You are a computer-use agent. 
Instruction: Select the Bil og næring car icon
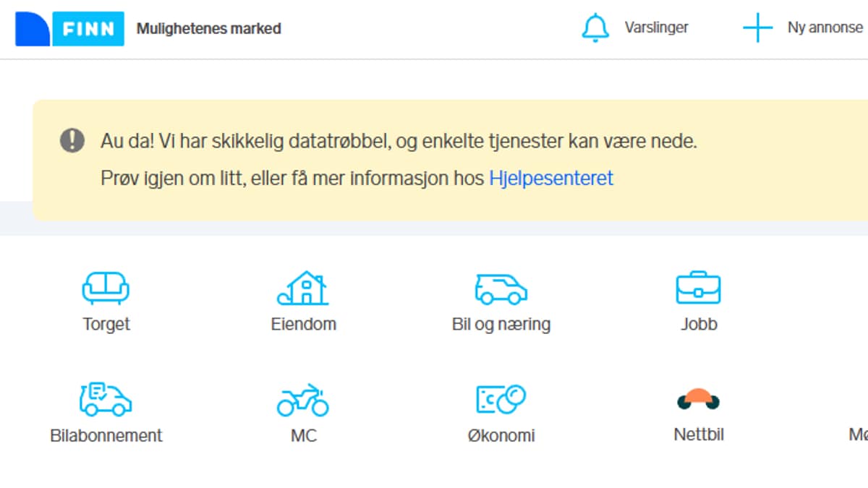point(501,288)
